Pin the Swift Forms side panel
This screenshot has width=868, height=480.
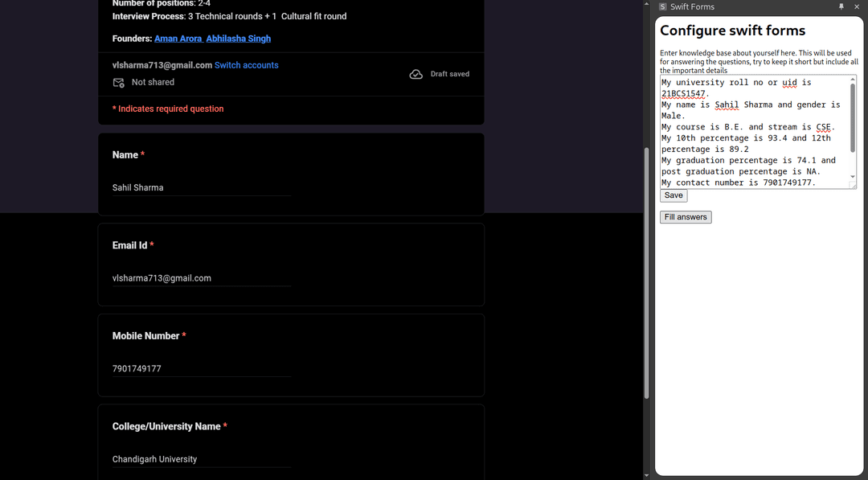tap(841, 6)
